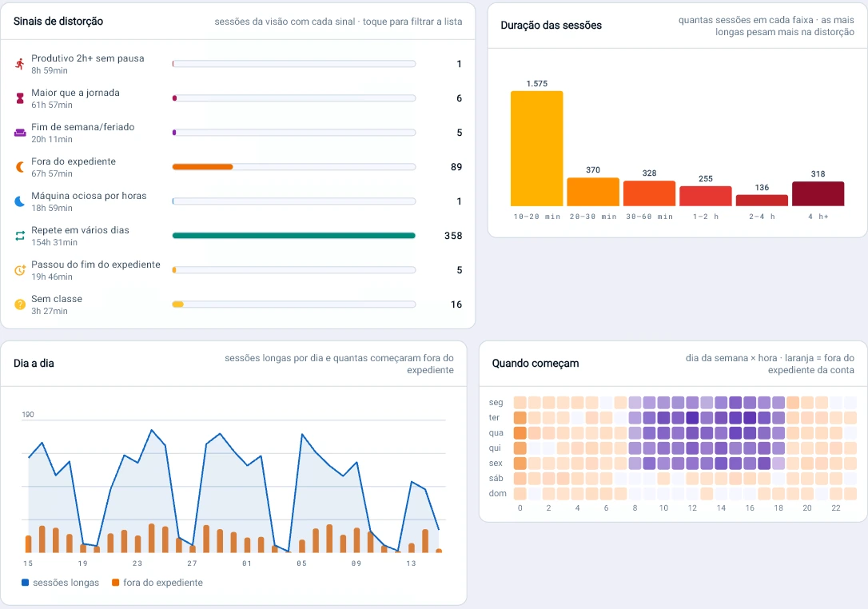The width and height of the screenshot is (868, 609).
Task: Choose the Fim de semana/feriado signal label
Action: pyautogui.click(x=83, y=127)
